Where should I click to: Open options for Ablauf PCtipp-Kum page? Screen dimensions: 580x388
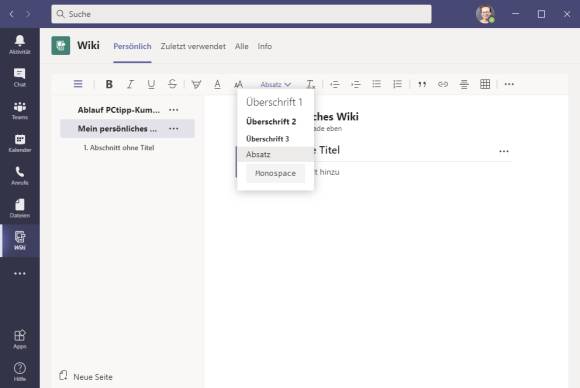173,110
